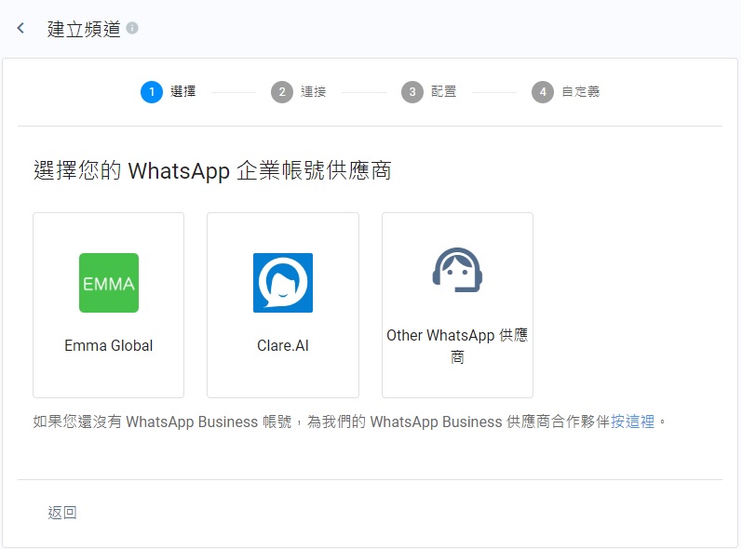Viewport: 756px width, 549px height.
Task: Open the 選擇 step label
Action: pos(183,91)
